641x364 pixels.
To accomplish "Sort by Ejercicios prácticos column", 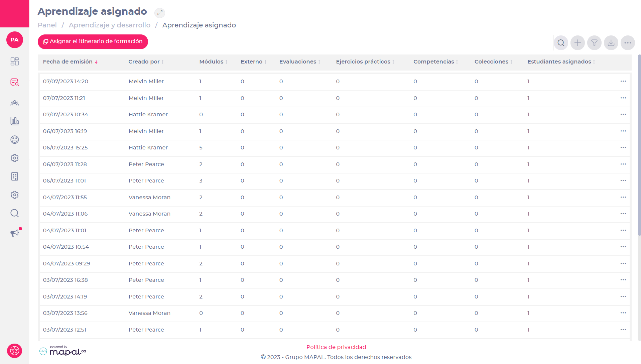I will 365,62.
